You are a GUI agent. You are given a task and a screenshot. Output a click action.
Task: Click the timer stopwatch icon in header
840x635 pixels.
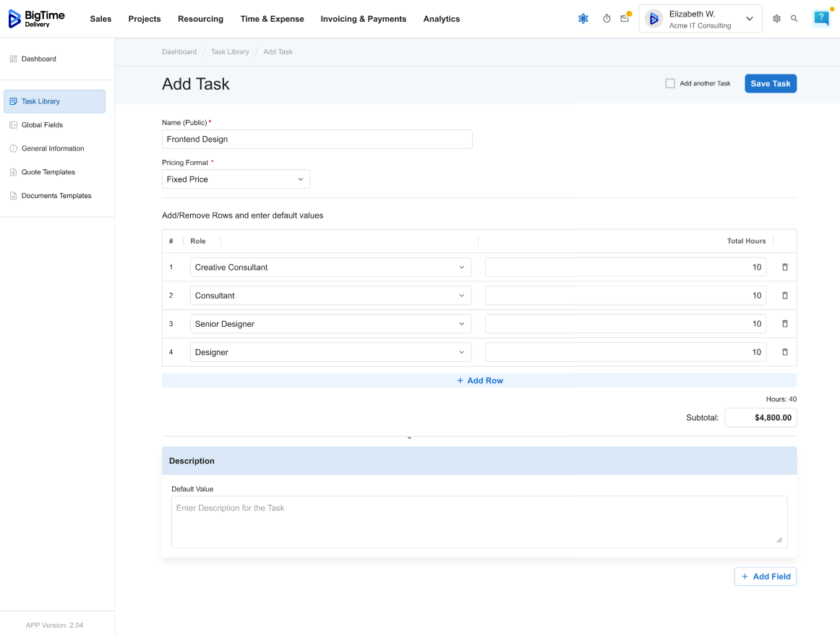coord(607,19)
